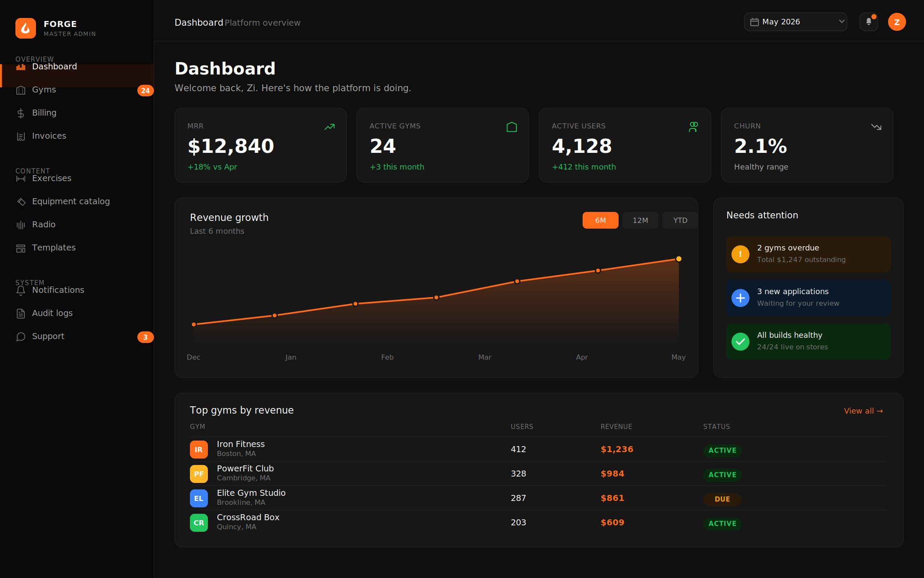Click the Active Users people icon
The height and width of the screenshot is (578, 924).
693,127
